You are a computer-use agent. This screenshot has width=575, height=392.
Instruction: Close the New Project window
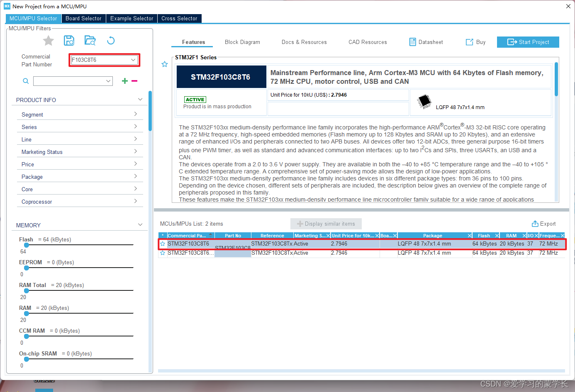[x=568, y=6]
